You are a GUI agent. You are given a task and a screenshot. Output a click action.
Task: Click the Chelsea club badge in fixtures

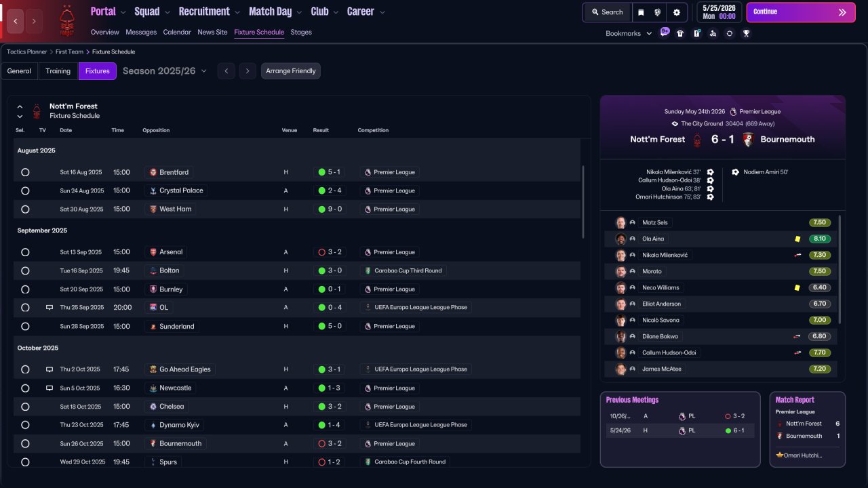click(x=153, y=407)
